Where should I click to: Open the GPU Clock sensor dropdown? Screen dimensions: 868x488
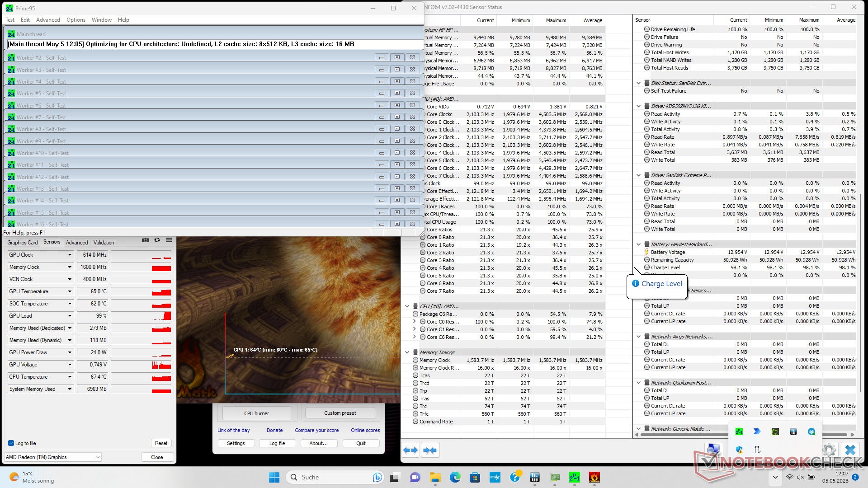(x=70, y=255)
